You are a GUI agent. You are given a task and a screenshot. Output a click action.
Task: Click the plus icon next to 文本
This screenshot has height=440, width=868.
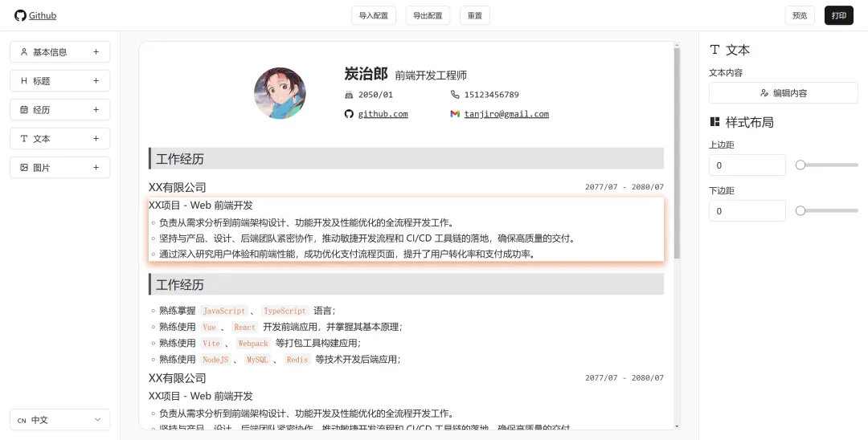96,139
